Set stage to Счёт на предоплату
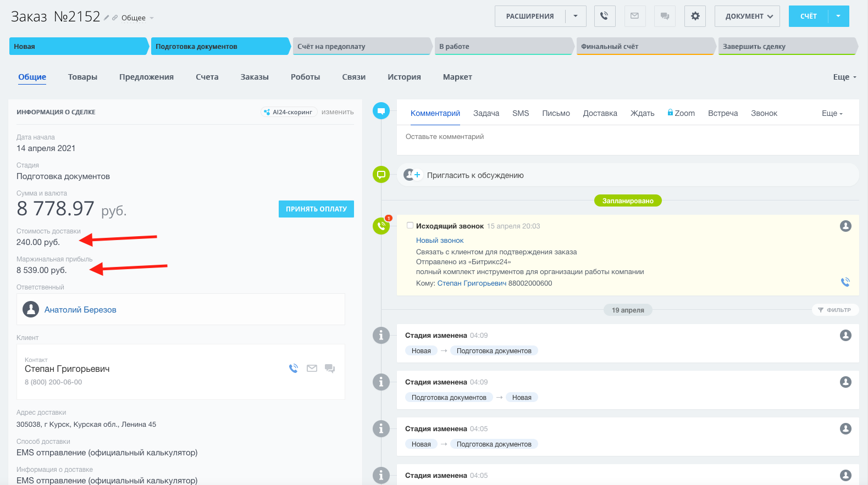 pyautogui.click(x=362, y=46)
